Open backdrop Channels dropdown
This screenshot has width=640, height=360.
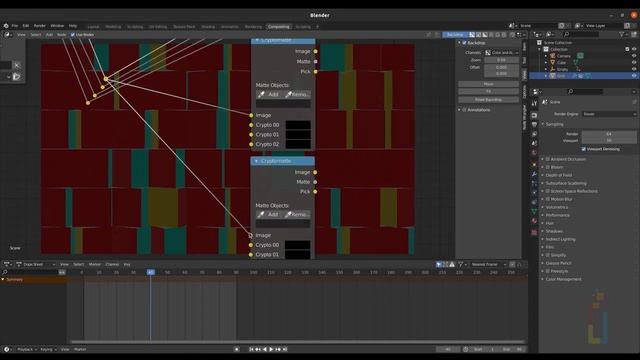(502, 53)
